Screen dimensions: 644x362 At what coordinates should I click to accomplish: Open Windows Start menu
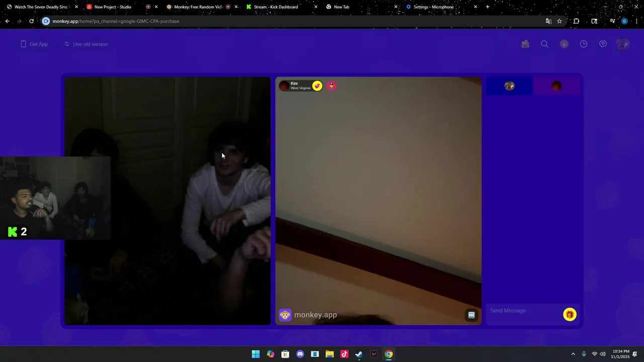click(256, 354)
